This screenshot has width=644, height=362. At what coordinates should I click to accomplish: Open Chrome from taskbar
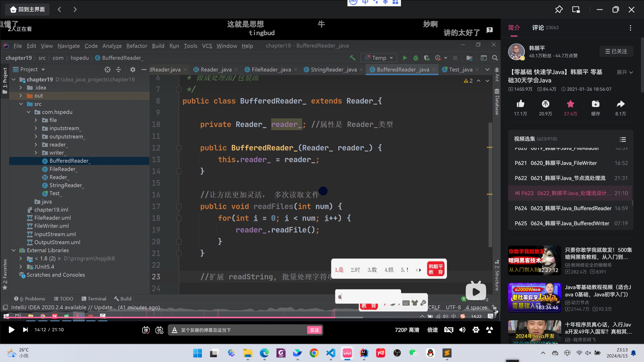(x=314, y=353)
